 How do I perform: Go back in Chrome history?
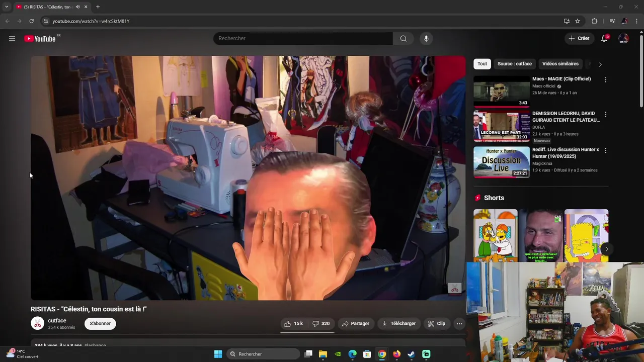(7, 21)
